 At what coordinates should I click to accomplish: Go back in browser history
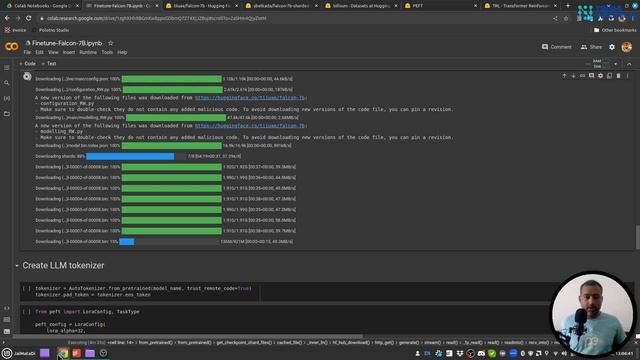(x=7, y=18)
